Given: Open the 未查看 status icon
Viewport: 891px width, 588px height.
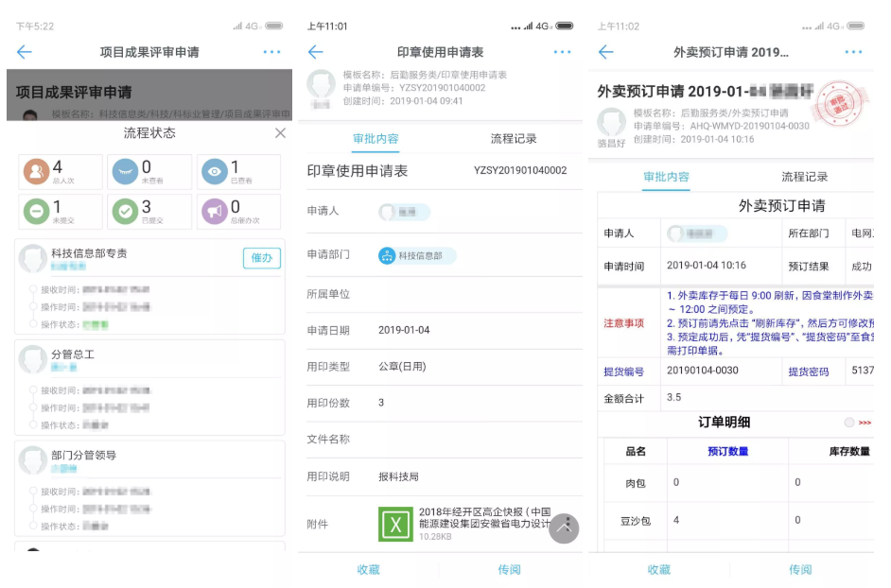Looking at the screenshot, I should click(x=125, y=171).
